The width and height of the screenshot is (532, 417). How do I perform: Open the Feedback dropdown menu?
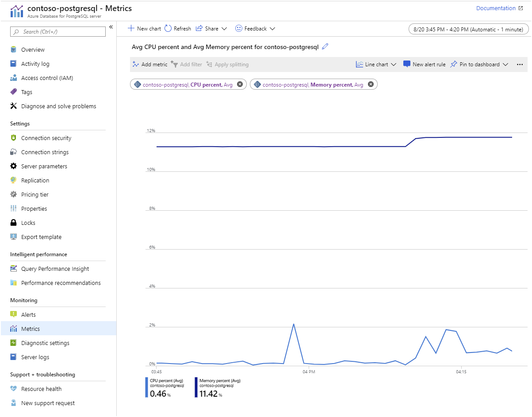pyautogui.click(x=272, y=29)
